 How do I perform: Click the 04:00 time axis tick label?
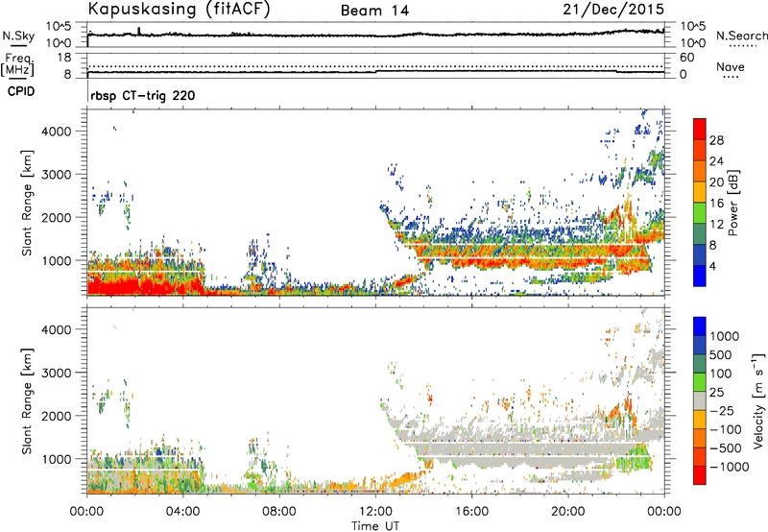[x=183, y=511]
